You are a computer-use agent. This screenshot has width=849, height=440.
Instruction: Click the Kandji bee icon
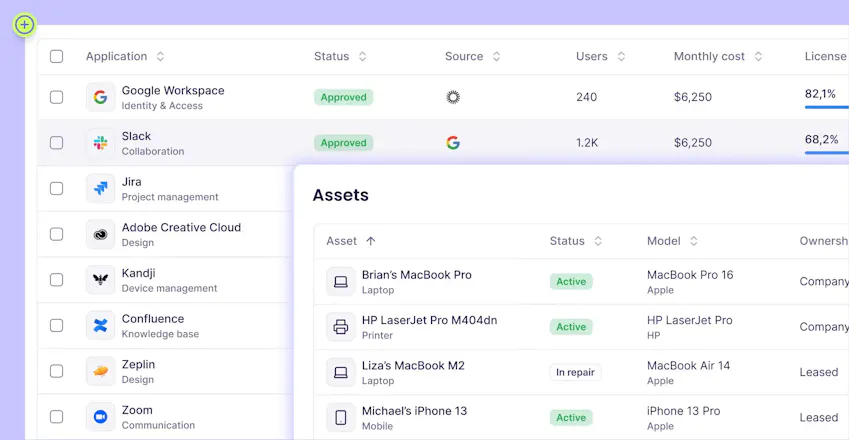point(100,280)
